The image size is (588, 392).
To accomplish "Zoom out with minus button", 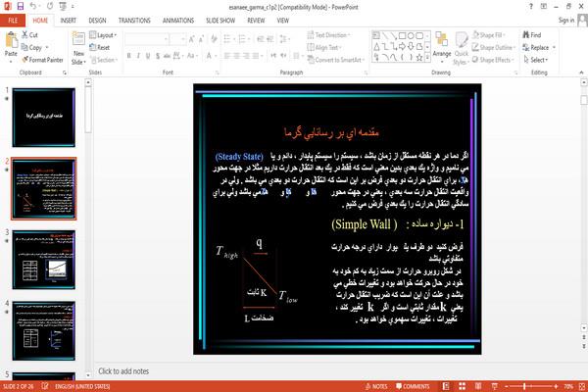I will pos(507,386).
